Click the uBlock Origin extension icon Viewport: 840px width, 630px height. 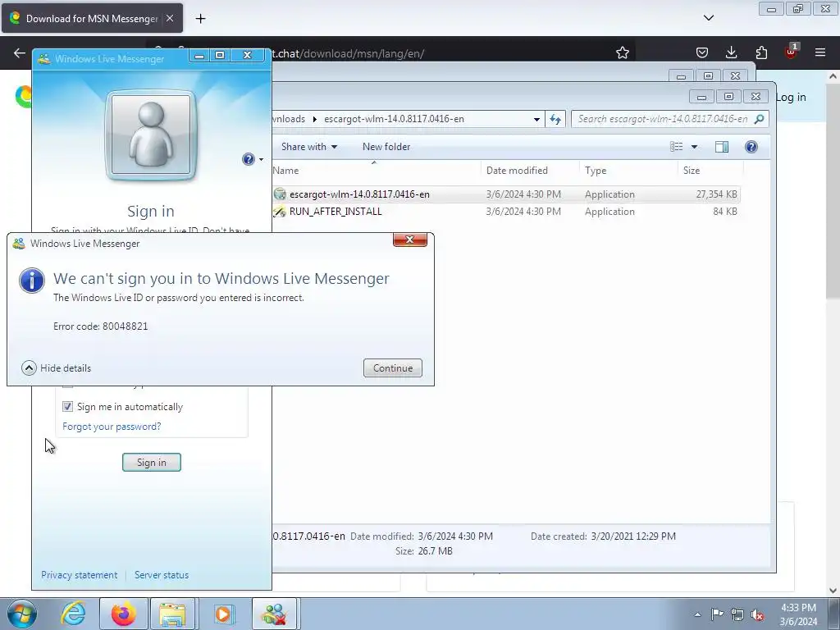792,52
